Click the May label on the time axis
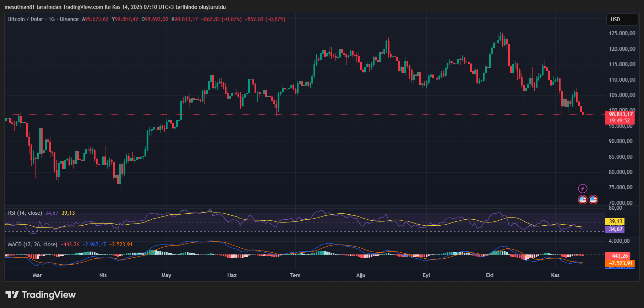The width and height of the screenshot is (644, 308). (166, 275)
